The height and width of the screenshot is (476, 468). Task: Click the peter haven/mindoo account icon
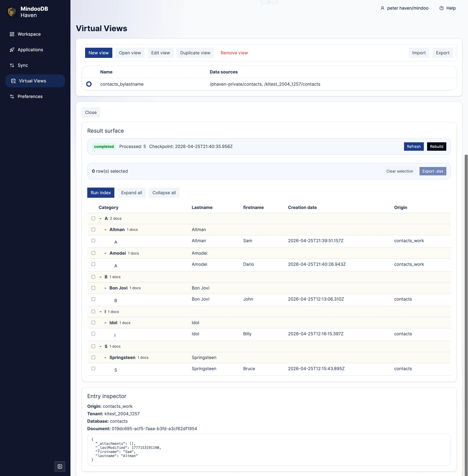pos(382,8)
